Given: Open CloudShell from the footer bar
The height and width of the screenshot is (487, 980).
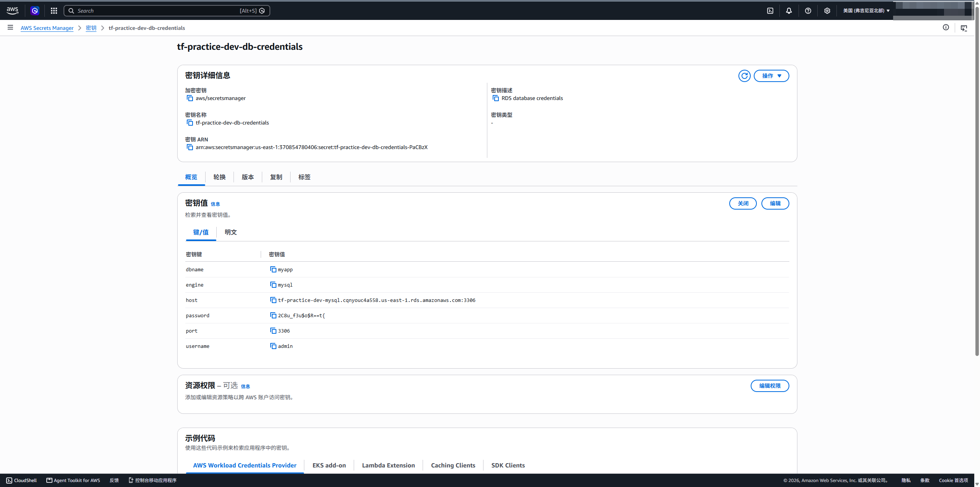Looking at the screenshot, I should click(21, 480).
